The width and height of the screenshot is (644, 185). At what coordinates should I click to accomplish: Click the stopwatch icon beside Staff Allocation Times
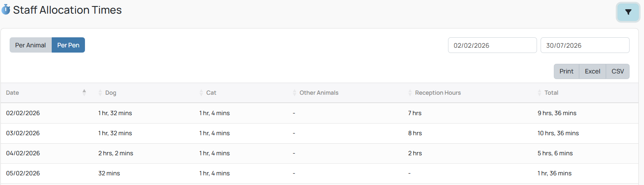(x=6, y=10)
